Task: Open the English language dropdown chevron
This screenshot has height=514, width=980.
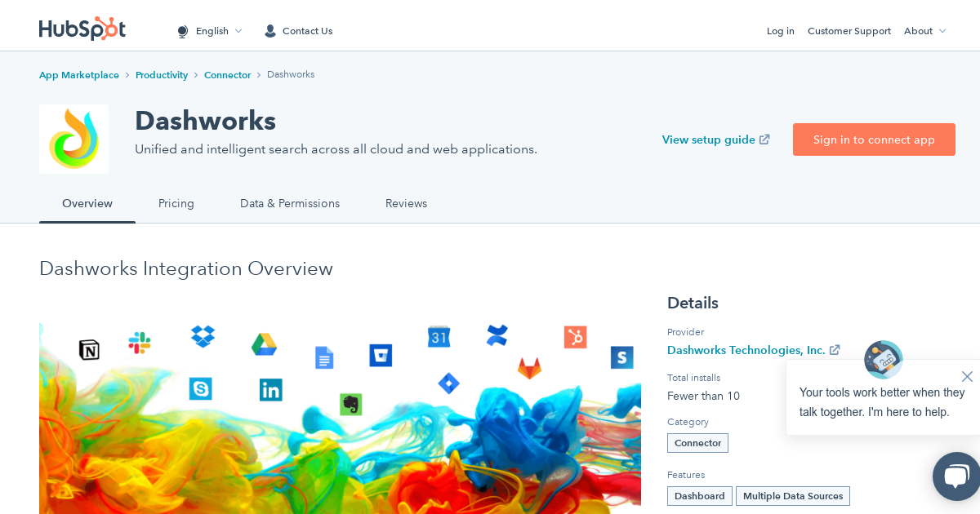Action: tap(238, 31)
